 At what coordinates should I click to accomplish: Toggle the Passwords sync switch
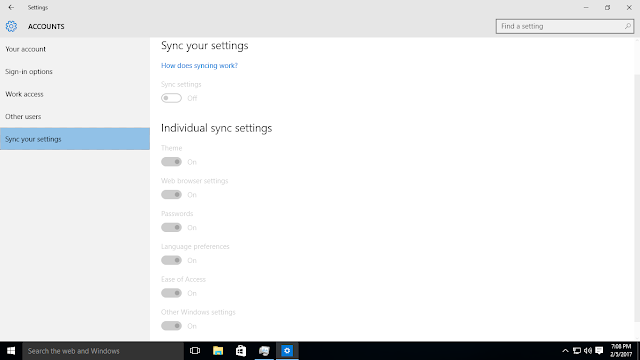tap(171, 227)
